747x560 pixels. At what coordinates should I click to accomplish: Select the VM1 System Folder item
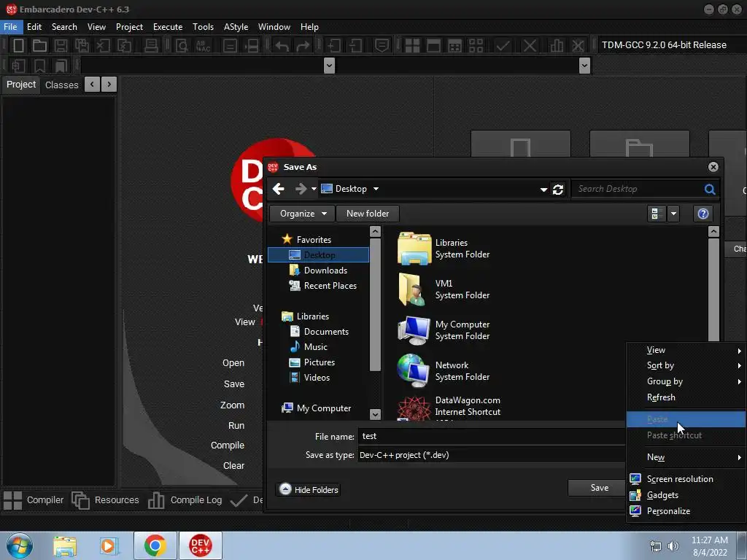[444, 289]
